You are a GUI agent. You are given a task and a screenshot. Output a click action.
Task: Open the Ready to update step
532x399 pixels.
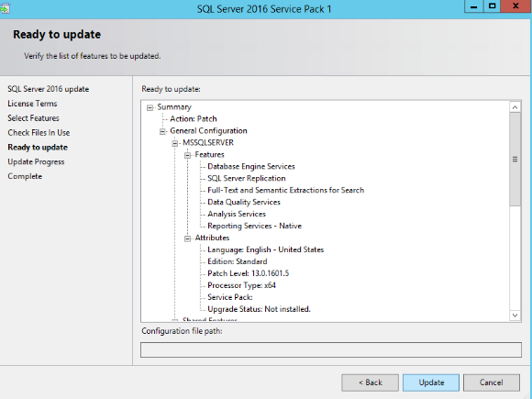(38, 148)
